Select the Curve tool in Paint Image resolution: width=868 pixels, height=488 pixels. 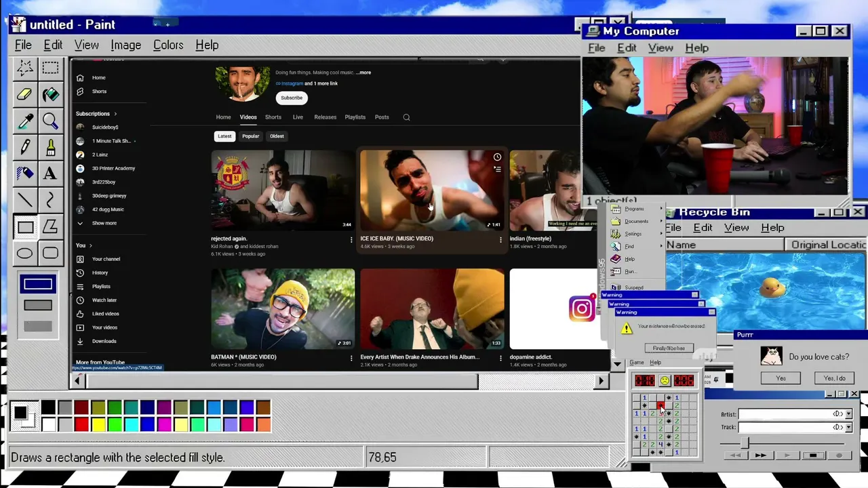(x=50, y=200)
